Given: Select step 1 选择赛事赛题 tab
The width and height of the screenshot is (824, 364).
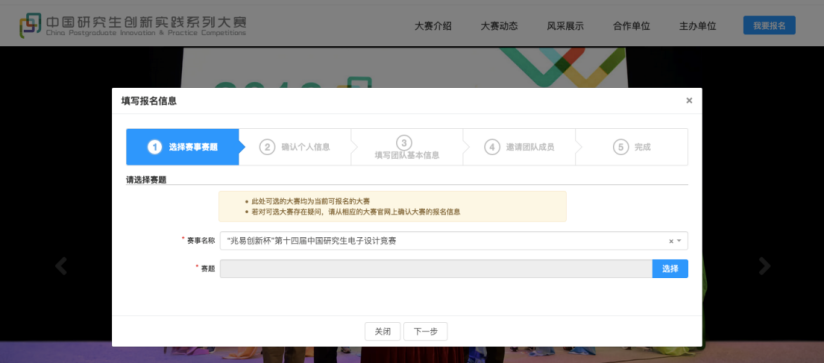Looking at the screenshot, I should 182,147.
